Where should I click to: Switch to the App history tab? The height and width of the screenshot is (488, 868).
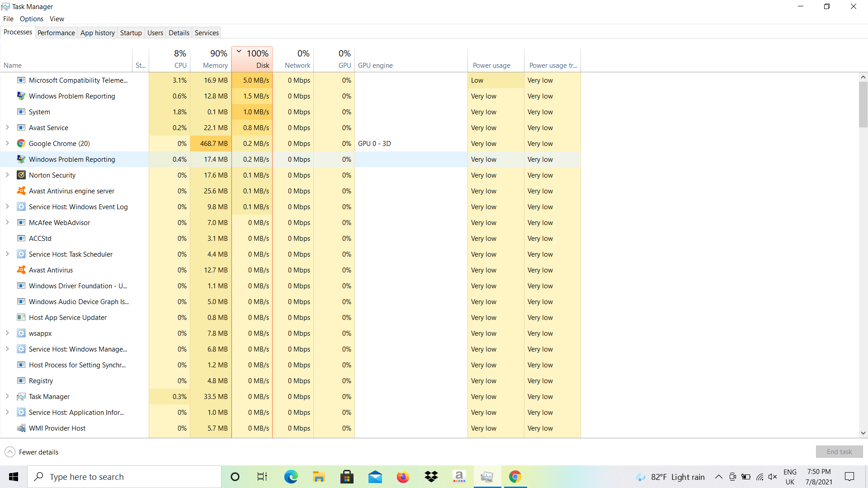click(98, 33)
